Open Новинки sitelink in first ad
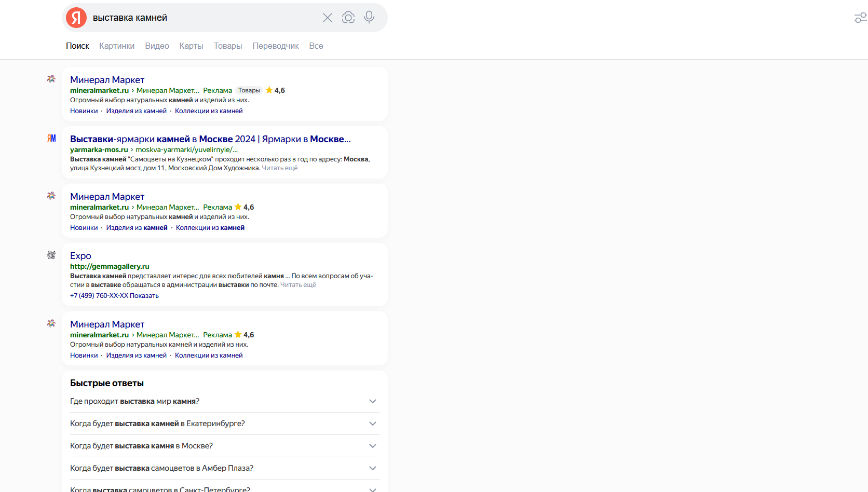Viewport: 868px width, 492px height. (84, 111)
